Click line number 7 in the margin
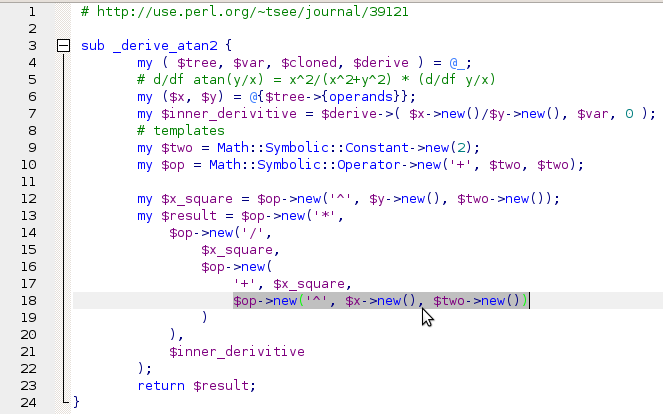The width and height of the screenshot is (663, 414). tap(33, 114)
